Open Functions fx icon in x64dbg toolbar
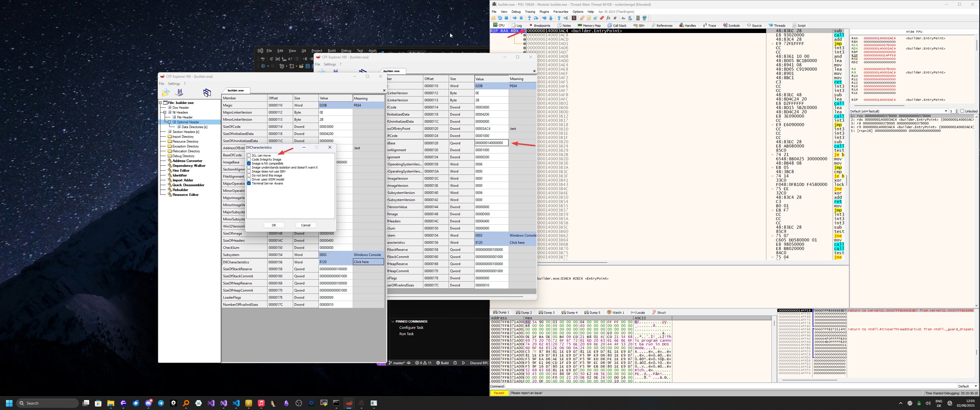 click(608, 18)
